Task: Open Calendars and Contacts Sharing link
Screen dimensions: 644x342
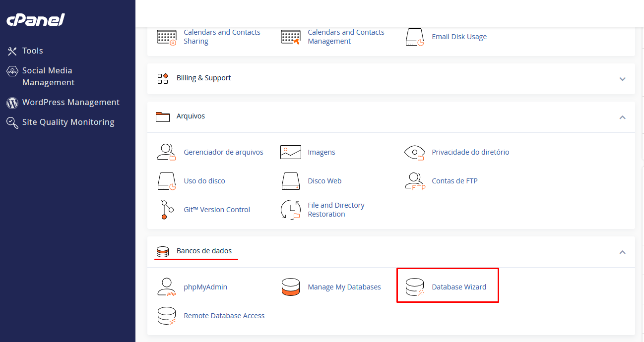Action: [x=222, y=37]
